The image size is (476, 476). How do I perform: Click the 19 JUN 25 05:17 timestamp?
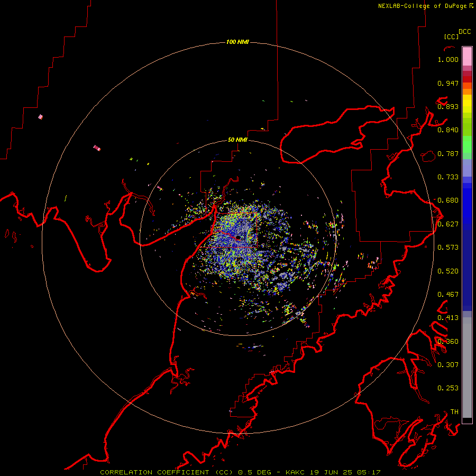click(x=345, y=472)
